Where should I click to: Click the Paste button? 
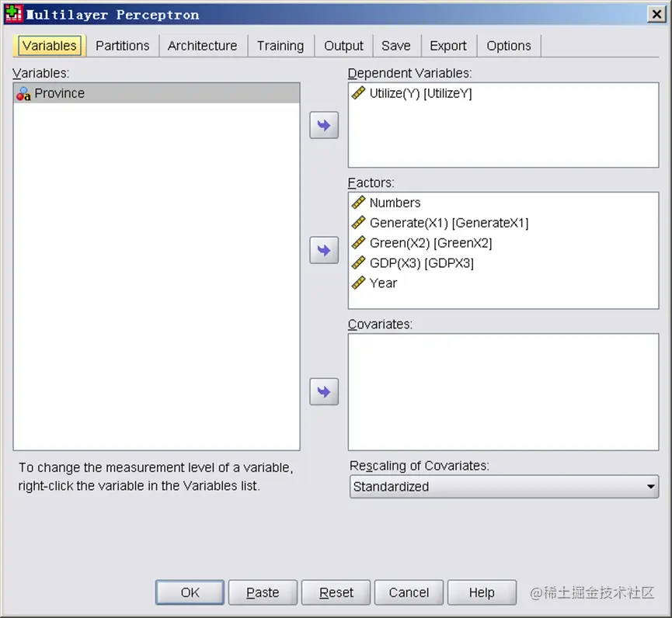tap(263, 592)
